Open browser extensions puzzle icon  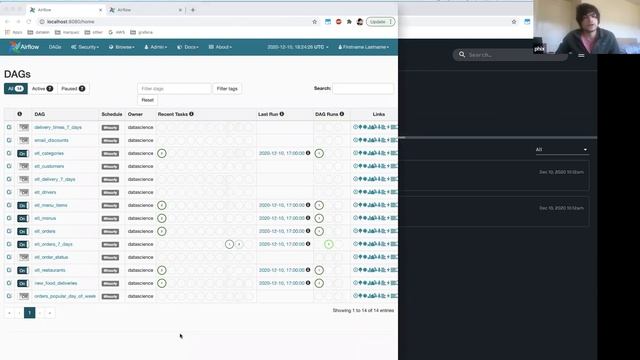click(x=349, y=22)
